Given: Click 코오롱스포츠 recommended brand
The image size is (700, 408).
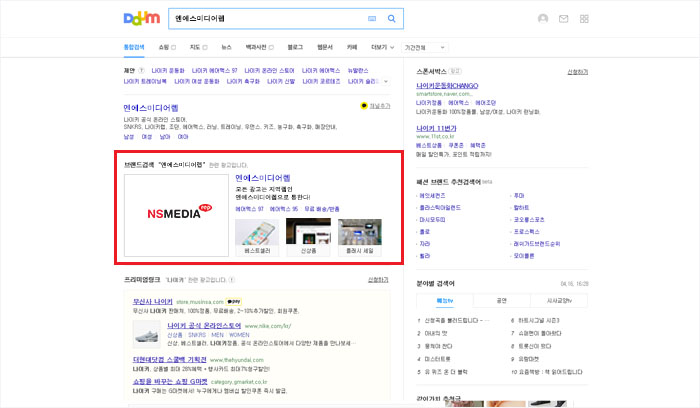Looking at the screenshot, I should tap(529, 220).
